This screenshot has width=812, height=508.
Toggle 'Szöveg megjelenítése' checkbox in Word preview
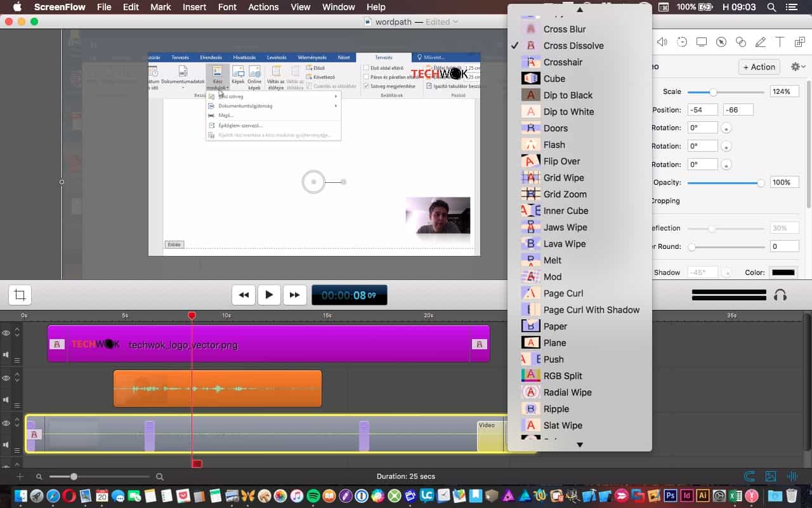tap(366, 86)
